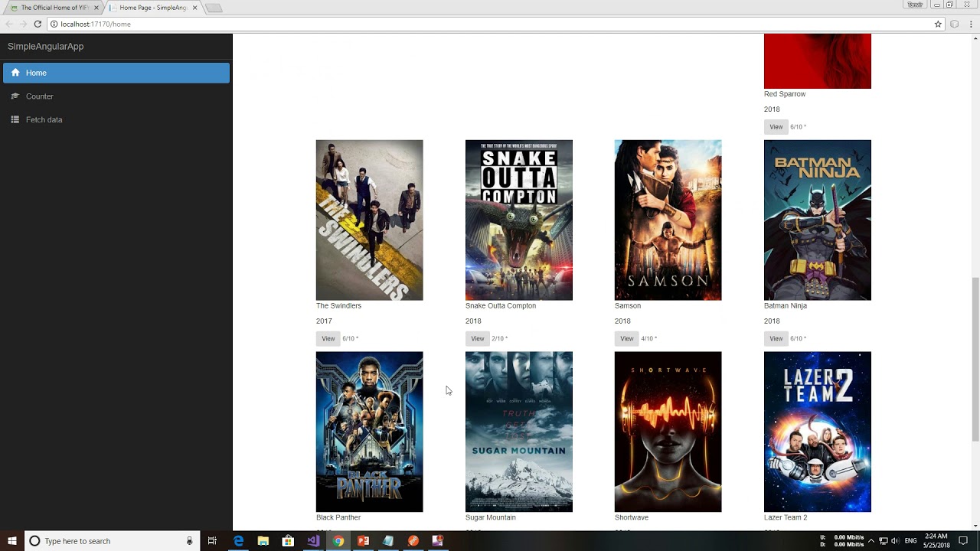Open the Windows Start menu
Viewport: 980px width, 551px height.
point(12,541)
